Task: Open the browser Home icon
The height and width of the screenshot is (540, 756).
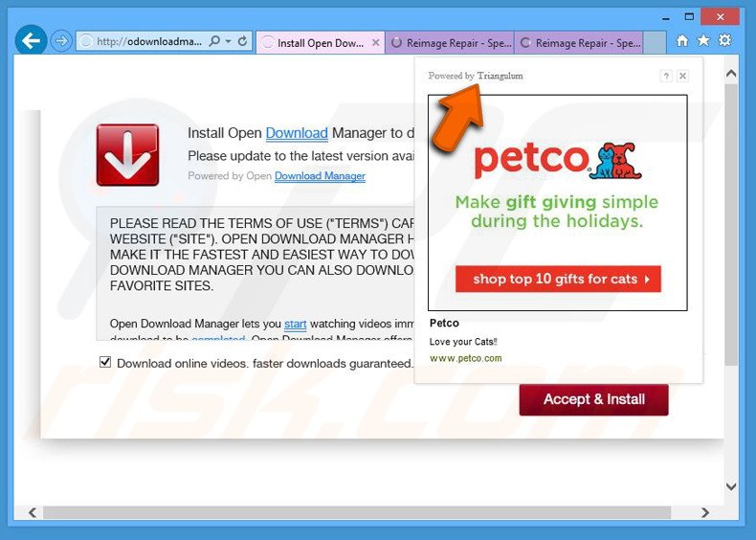Action: [681, 41]
